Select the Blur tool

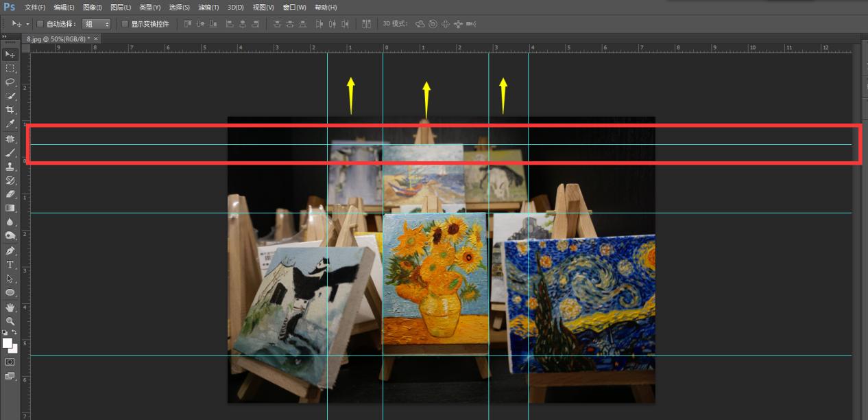coord(10,222)
